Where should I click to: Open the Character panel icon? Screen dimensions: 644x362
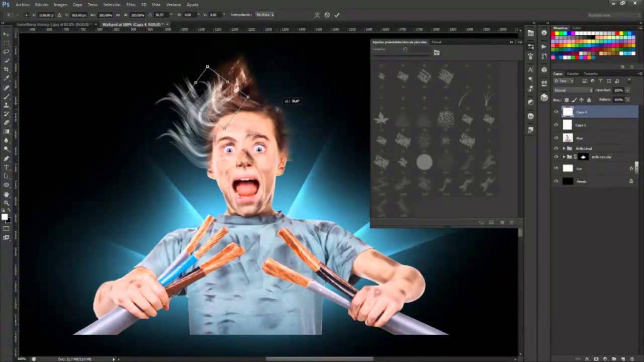tap(530, 70)
